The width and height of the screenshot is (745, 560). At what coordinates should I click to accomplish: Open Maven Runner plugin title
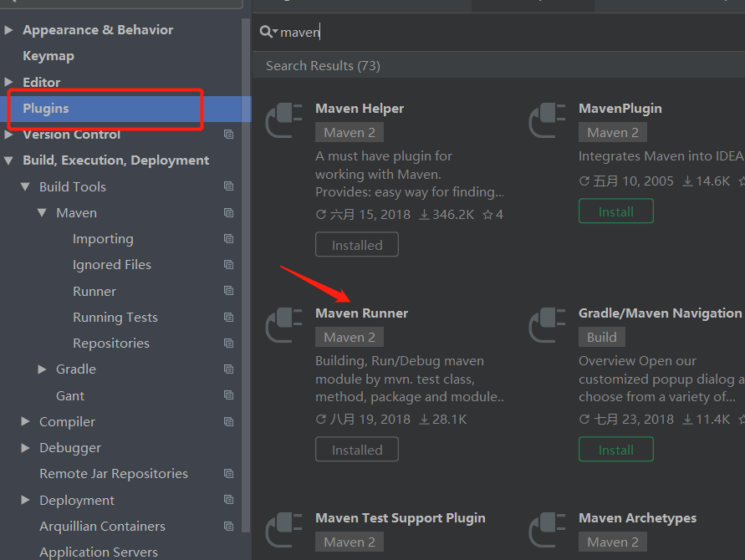(x=362, y=313)
